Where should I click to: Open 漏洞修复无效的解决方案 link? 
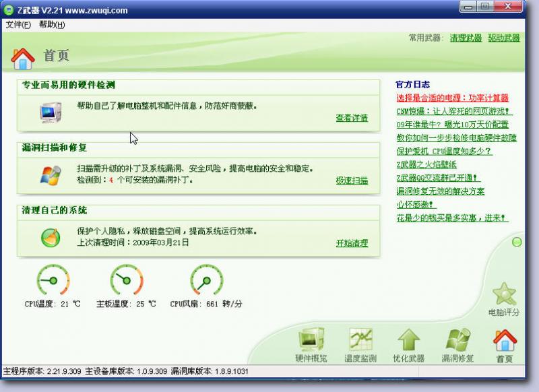click(441, 191)
